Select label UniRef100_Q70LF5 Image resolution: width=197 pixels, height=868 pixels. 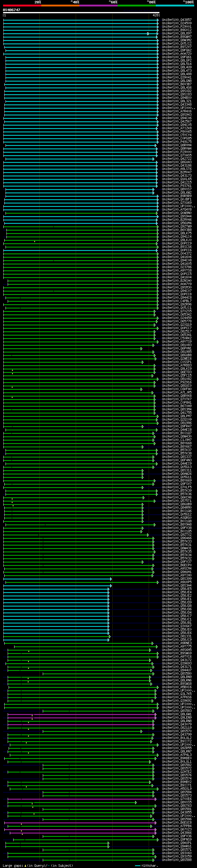pyautogui.click(x=176, y=487)
